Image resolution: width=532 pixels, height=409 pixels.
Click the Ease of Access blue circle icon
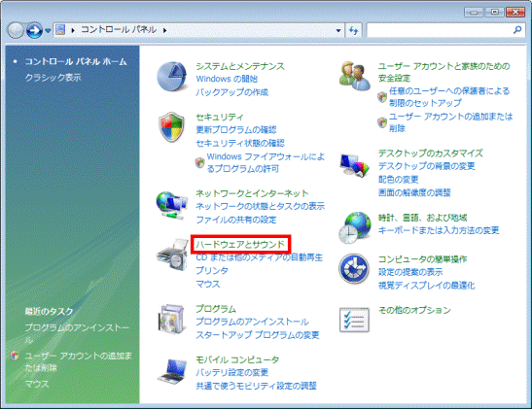pos(354,269)
